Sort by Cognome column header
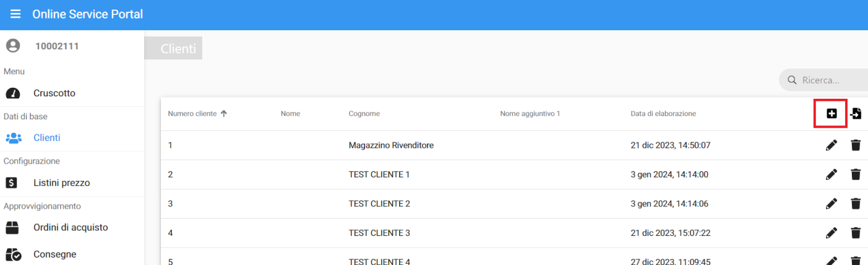The image size is (868, 265). pos(364,114)
